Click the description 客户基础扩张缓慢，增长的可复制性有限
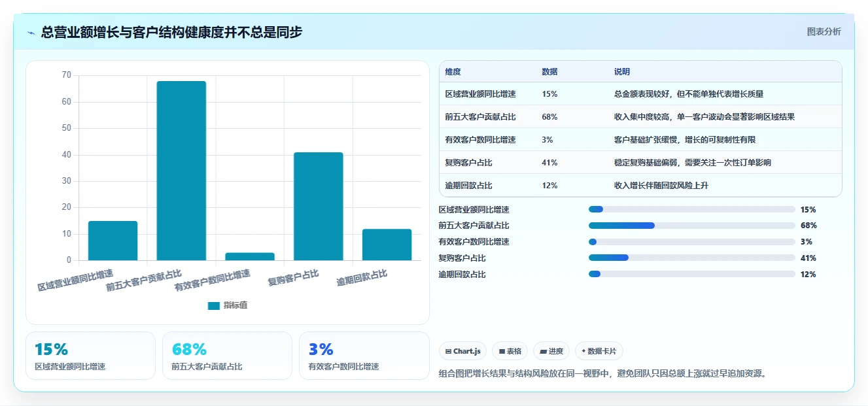This screenshot has width=868, height=406. coord(685,140)
